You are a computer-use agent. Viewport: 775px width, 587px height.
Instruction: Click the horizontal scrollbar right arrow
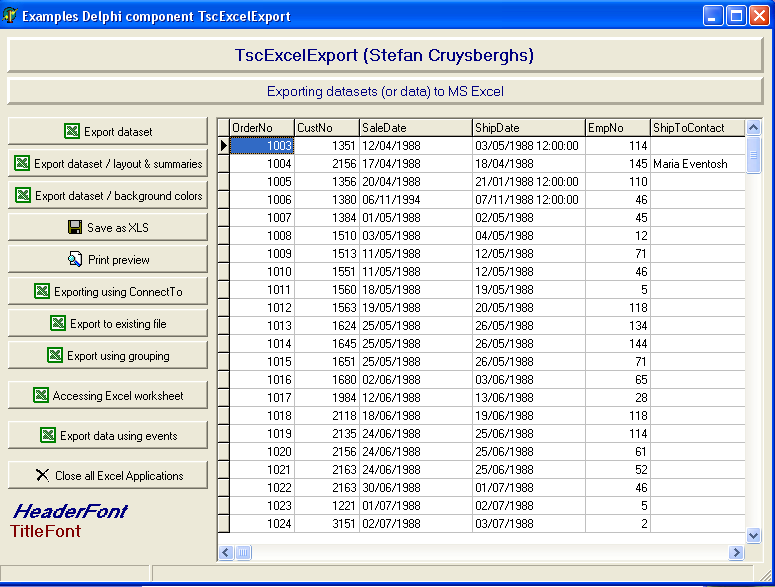(x=736, y=552)
